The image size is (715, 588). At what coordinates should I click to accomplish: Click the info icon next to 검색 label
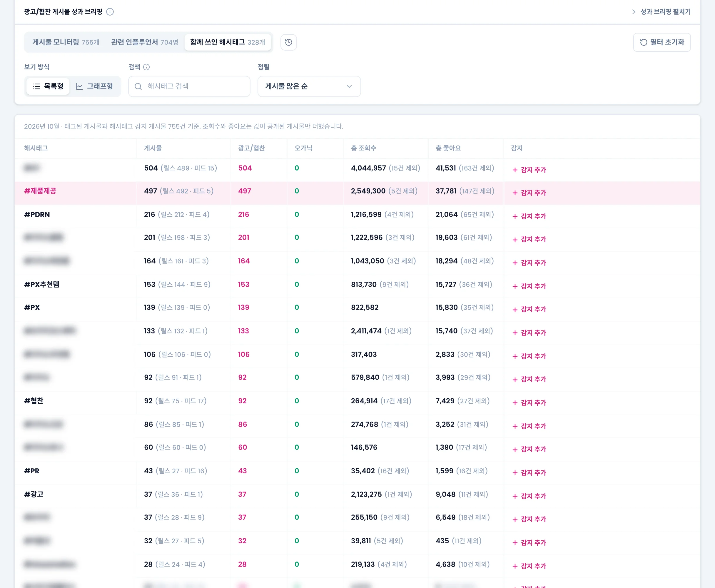point(146,67)
